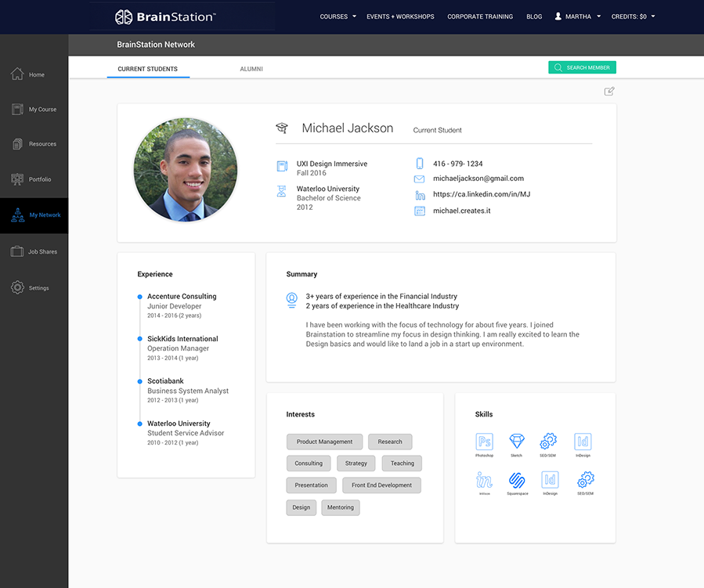Image resolution: width=704 pixels, height=588 pixels.
Task: Click the website icon beside michael.creates.it
Action: click(420, 211)
